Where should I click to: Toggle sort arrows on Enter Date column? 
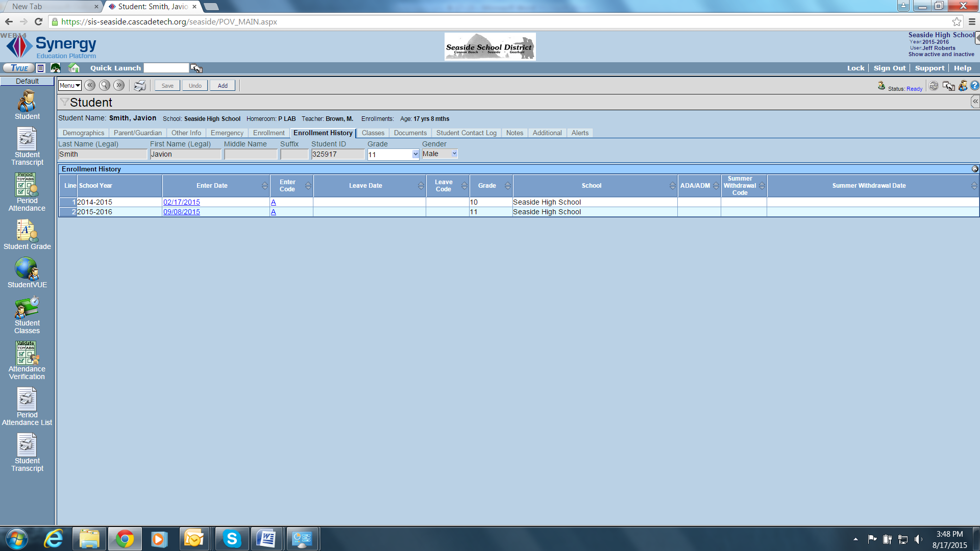click(264, 186)
